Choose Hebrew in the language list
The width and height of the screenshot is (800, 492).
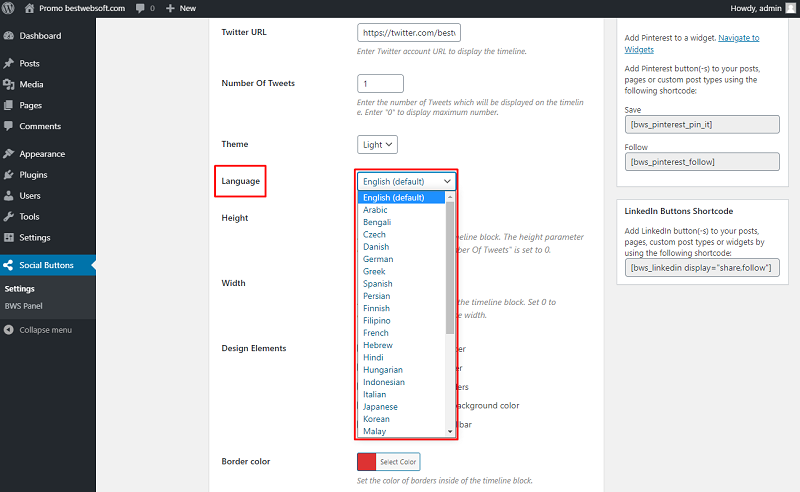tap(402, 345)
